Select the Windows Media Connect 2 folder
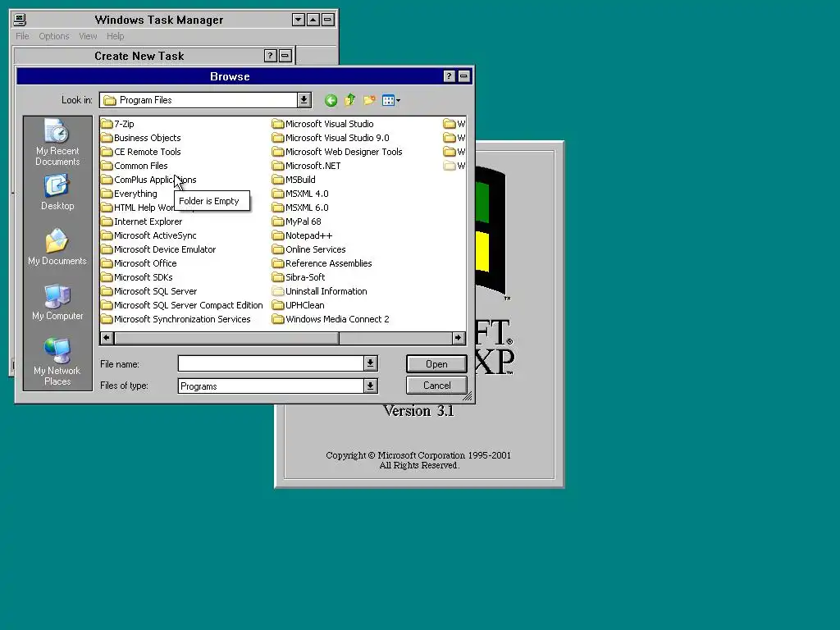 pos(331,319)
